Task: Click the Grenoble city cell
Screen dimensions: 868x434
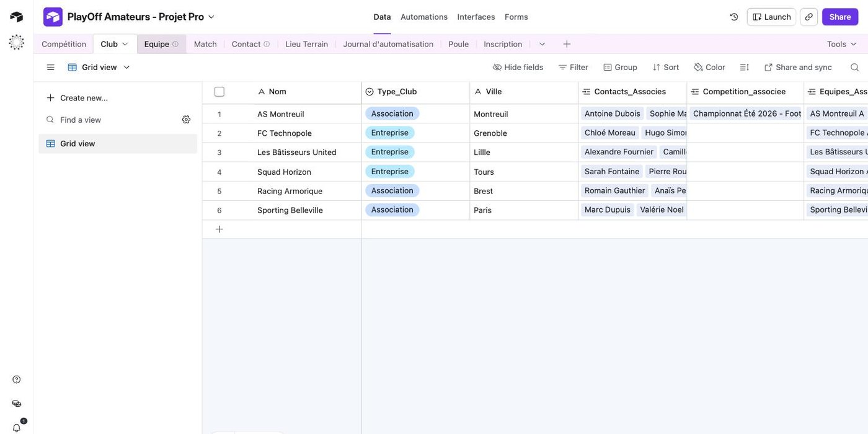Action: click(x=524, y=133)
